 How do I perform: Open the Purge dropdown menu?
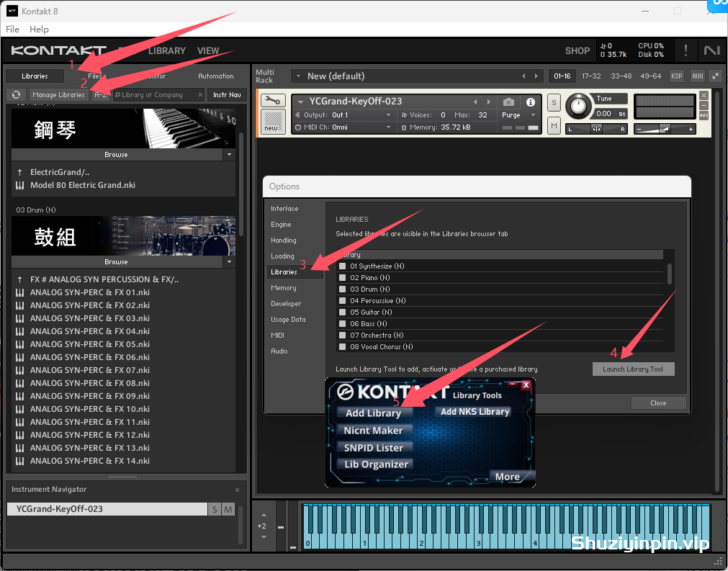click(x=533, y=115)
